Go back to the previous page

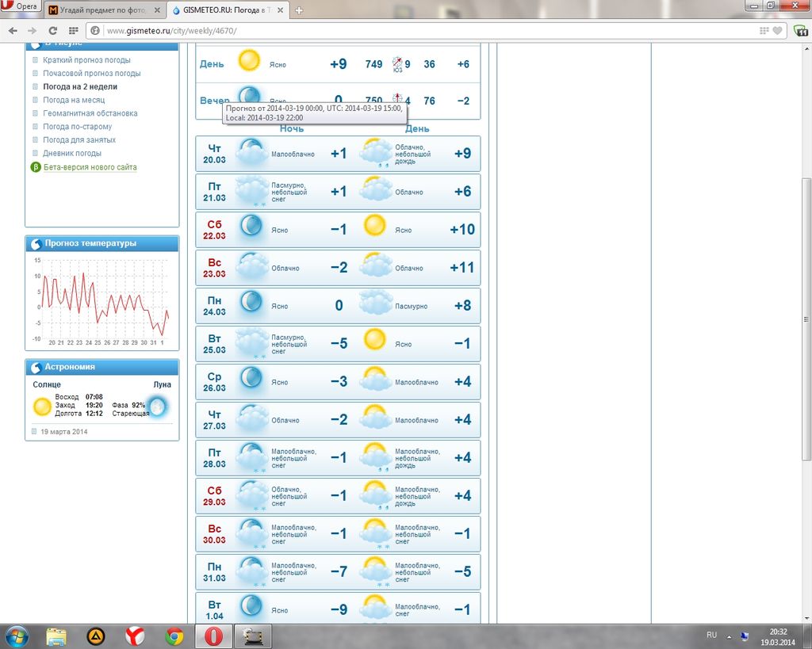[13, 30]
